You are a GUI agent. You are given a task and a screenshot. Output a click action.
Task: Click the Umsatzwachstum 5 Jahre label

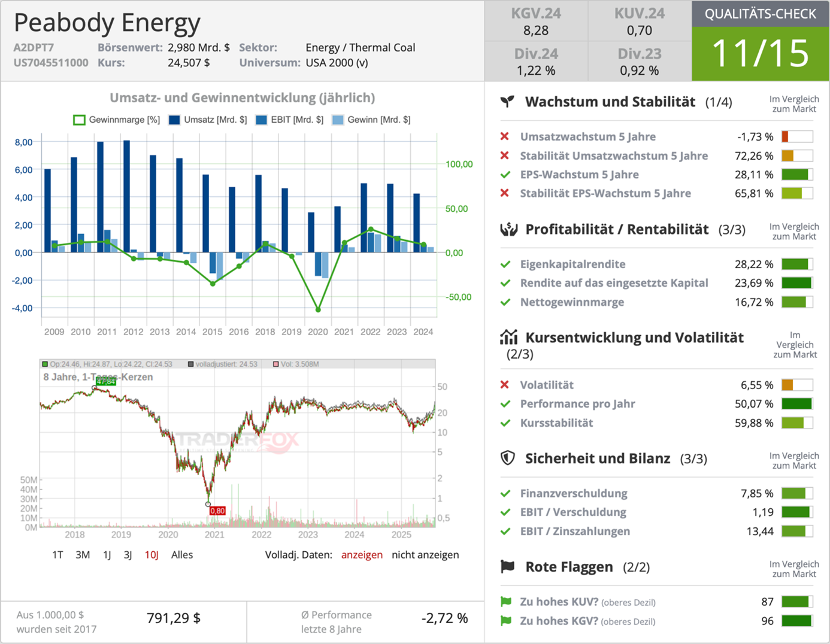pyautogui.click(x=587, y=136)
